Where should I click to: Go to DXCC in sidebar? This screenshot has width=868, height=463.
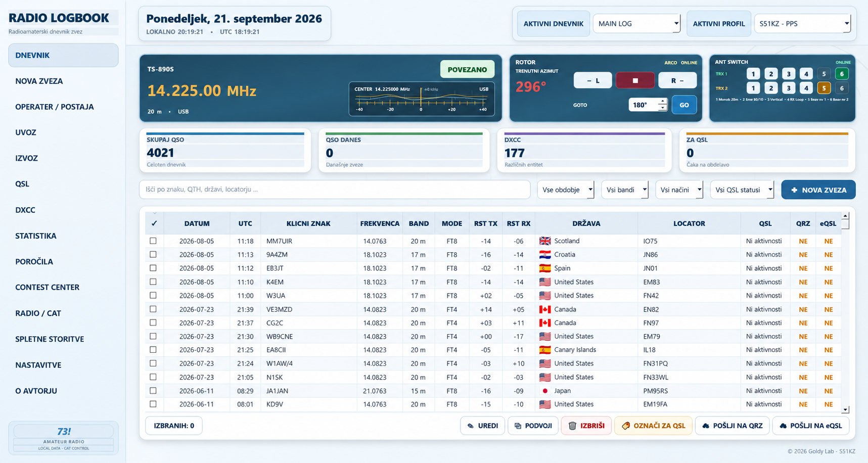point(63,210)
